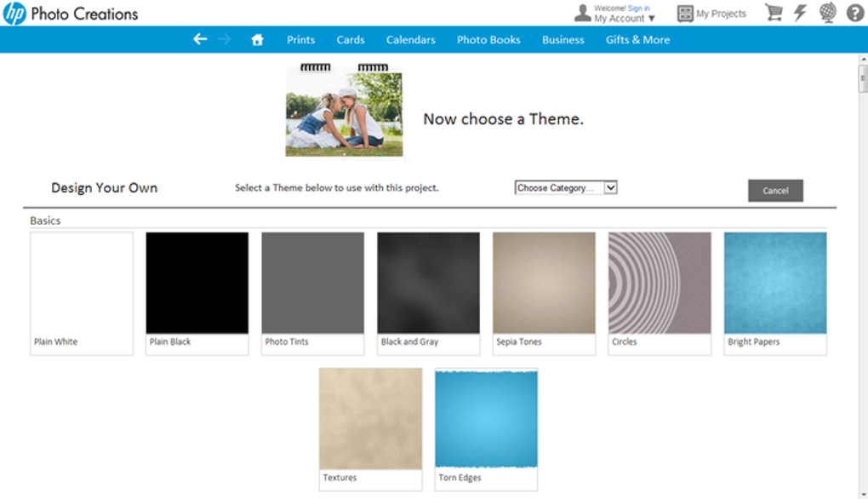Click the Sign in link
This screenshot has width=868, height=499.
(x=639, y=9)
